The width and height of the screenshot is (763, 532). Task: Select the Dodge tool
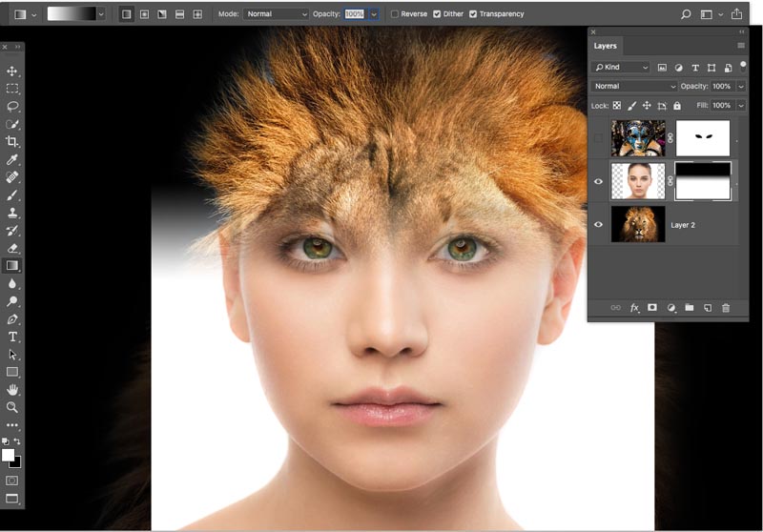pyautogui.click(x=12, y=301)
